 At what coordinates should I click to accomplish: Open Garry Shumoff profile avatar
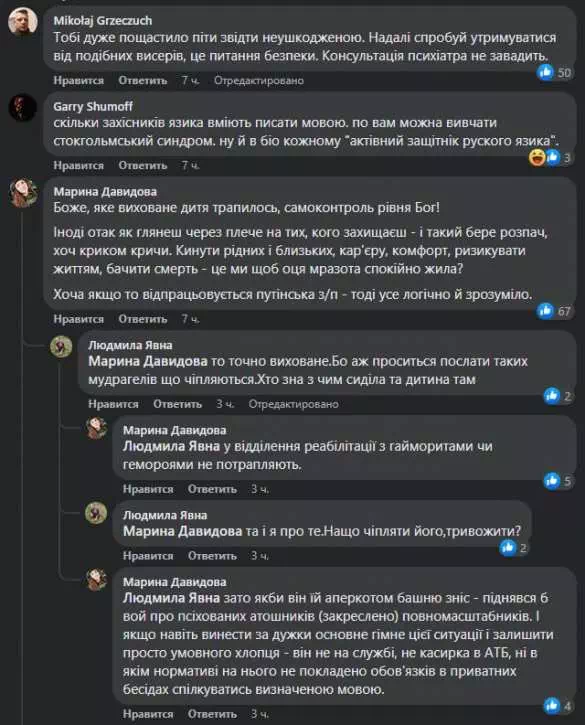[x=23, y=107]
